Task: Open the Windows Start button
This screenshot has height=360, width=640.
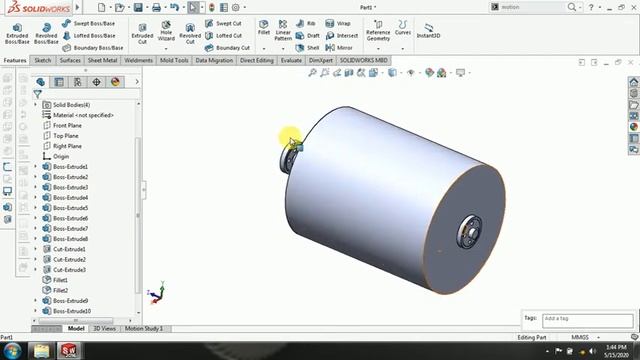Action: pyautogui.click(x=12, y=351)
